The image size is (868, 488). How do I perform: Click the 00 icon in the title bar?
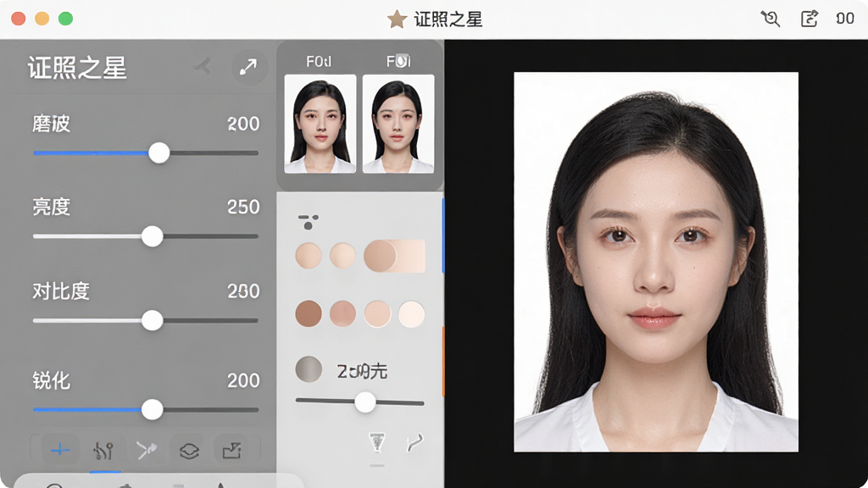pos(845,19)
